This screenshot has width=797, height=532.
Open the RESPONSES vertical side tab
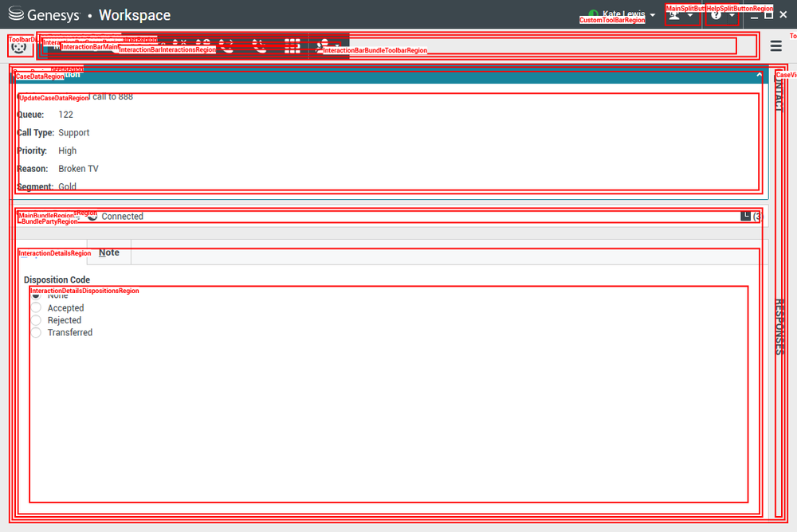point(779,327)
